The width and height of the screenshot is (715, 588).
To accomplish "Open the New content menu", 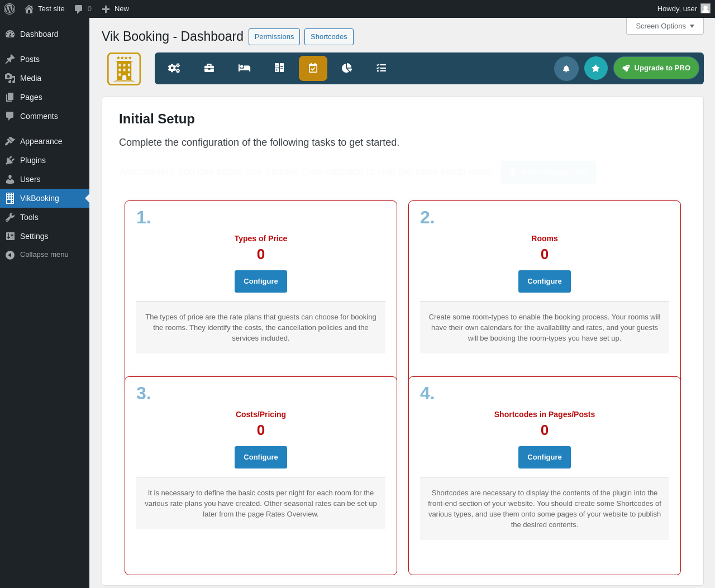I will (x=115, y=9).
